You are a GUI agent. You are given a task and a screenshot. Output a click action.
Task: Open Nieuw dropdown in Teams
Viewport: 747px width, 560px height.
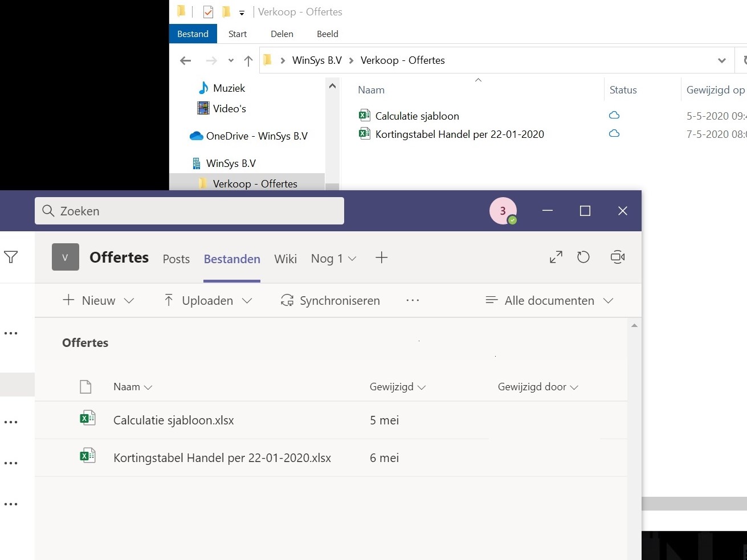(98, 300)
